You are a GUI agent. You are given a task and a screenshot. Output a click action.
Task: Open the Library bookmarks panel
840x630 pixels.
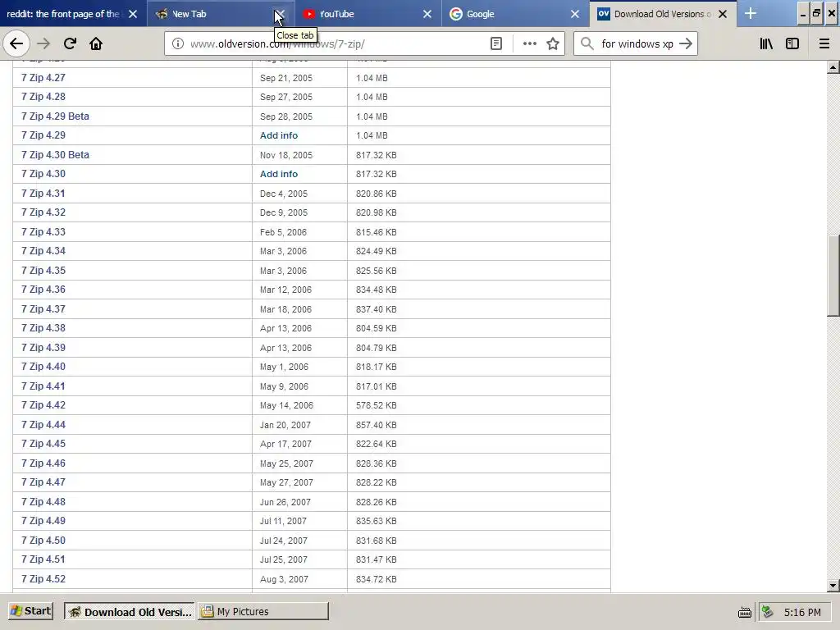[x=766, y=43]
